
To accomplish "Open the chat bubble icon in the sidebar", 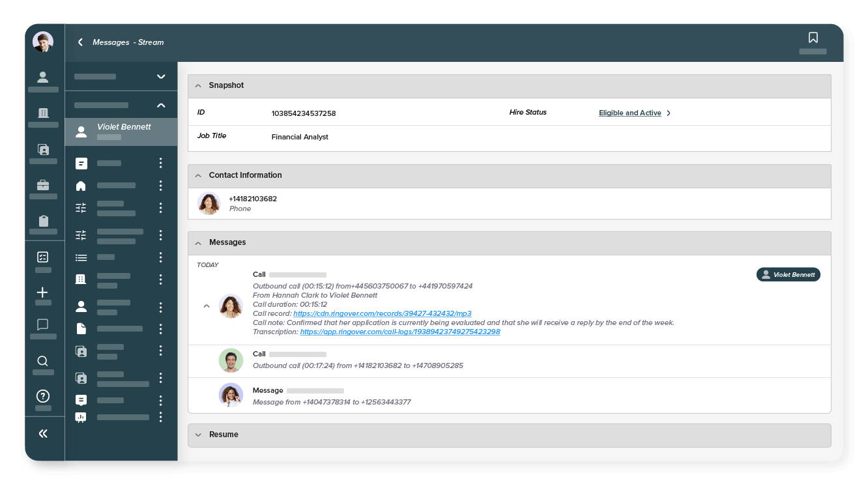I will tap(42, 324).
